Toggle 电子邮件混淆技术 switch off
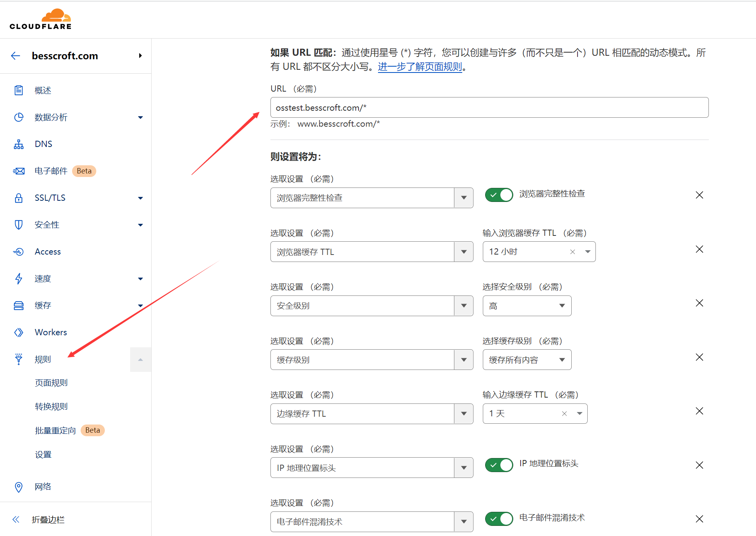This screenshot has height=536, width=756. (499, 519)
